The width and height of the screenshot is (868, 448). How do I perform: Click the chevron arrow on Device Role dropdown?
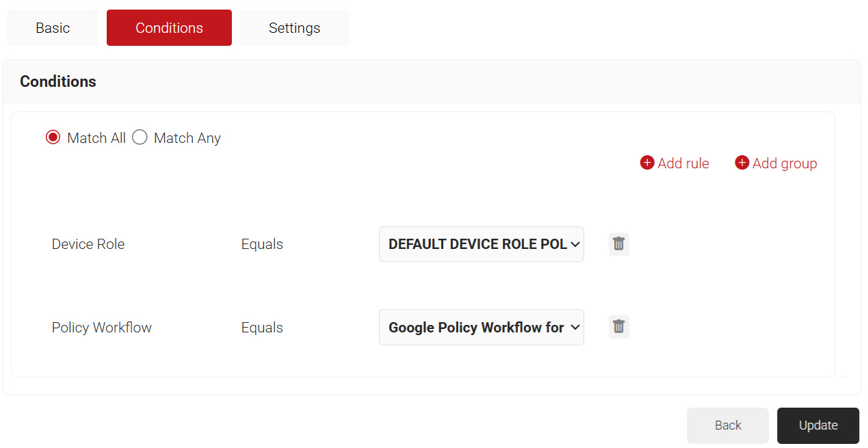click(x=575, y=244)
